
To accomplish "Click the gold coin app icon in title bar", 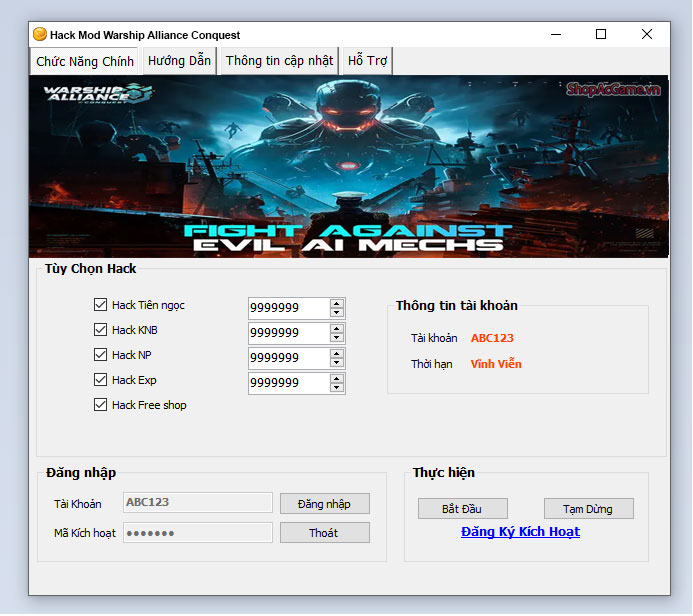I will click(40, 34).
